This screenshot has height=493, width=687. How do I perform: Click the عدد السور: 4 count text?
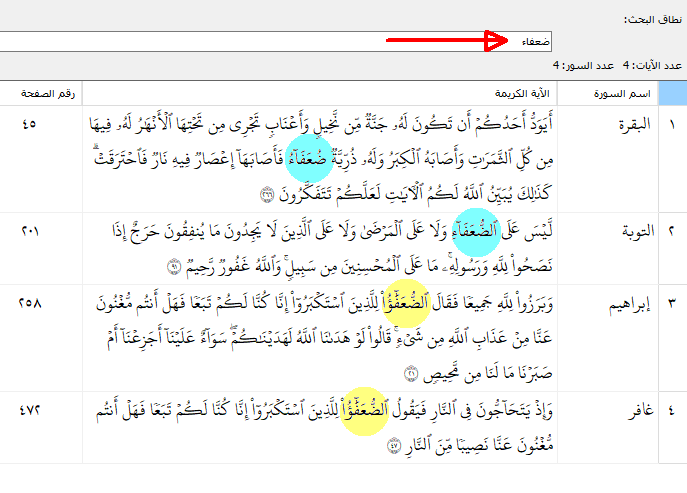(x=583, y=66)
